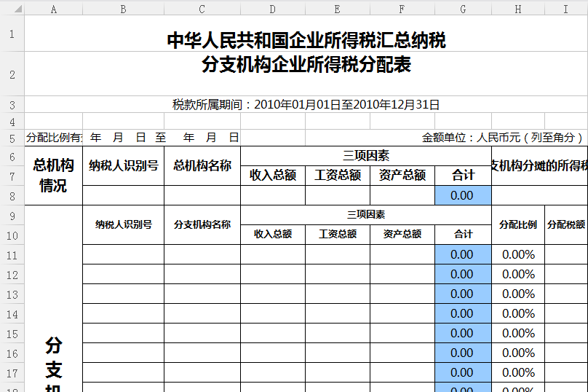Click the 总机构情况 merged cell
Image resolution: width=588 pixels, height=392 pixels.
coord(53,176)
